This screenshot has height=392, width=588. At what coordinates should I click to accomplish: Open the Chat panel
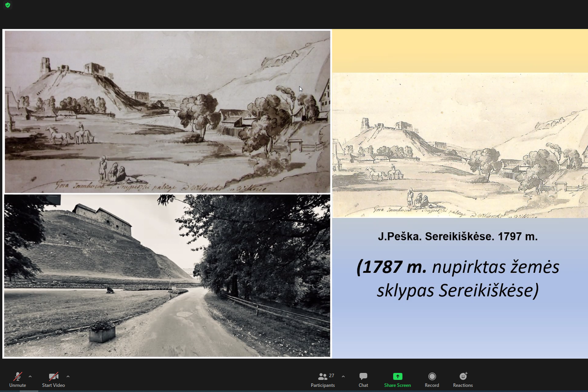(363, 379)
